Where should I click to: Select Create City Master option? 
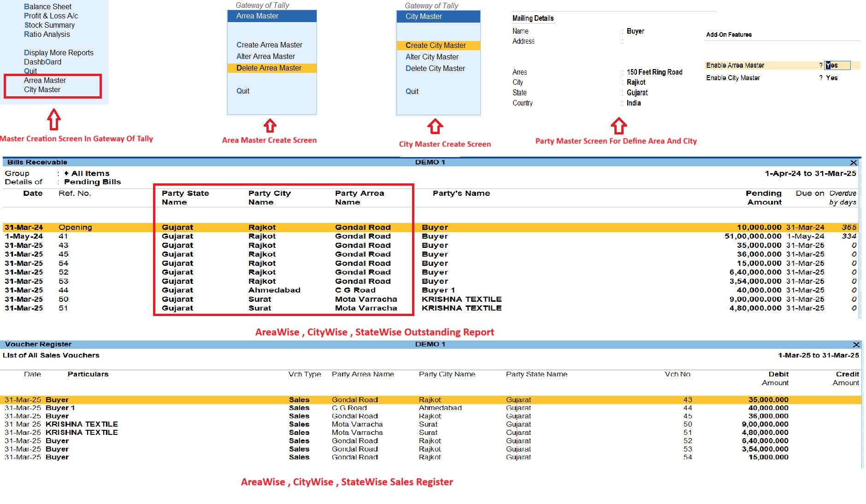[436, 46]
